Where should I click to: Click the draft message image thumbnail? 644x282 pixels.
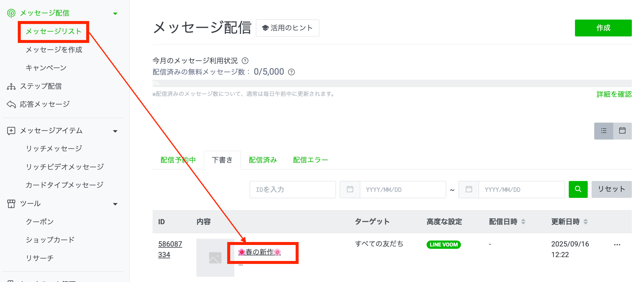[215, 257]
